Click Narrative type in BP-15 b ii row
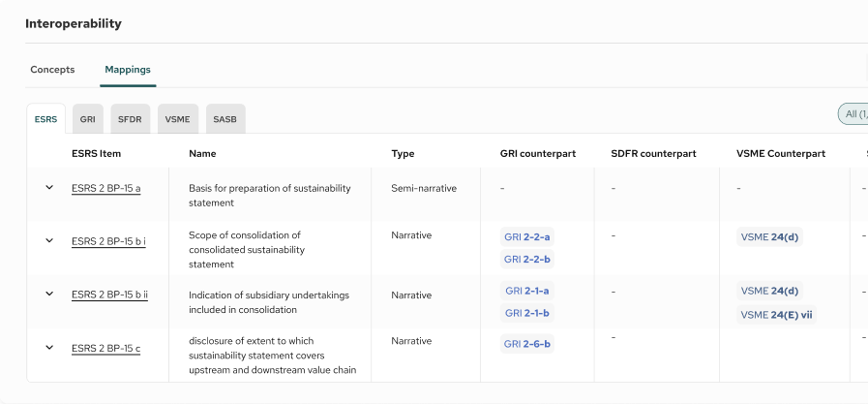 [x=411, y=295]
